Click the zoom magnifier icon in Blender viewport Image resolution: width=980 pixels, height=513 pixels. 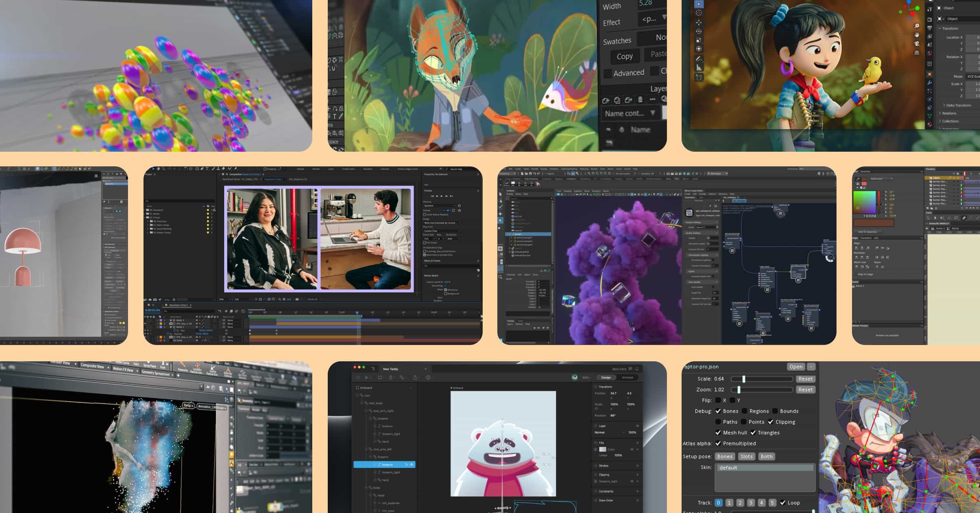[x=917, y=26]
